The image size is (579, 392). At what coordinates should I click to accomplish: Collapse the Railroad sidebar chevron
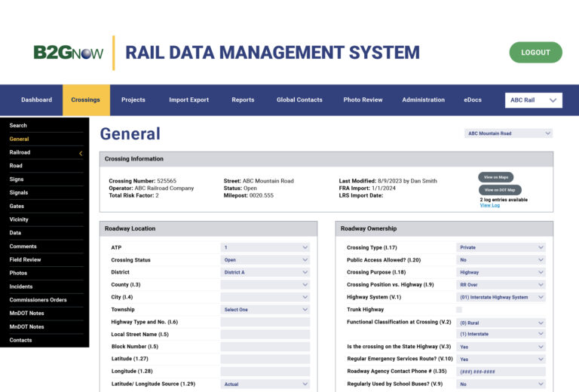click(x=81, y=153)
